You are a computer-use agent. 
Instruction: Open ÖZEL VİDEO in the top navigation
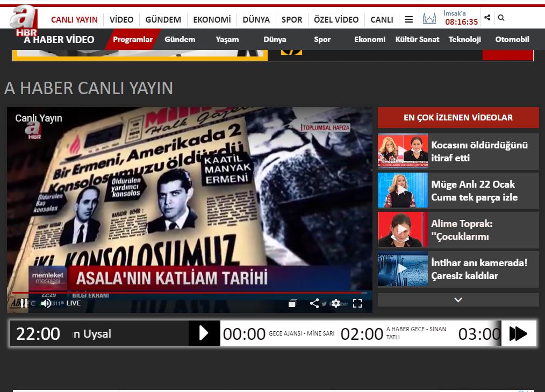(336, 20)
